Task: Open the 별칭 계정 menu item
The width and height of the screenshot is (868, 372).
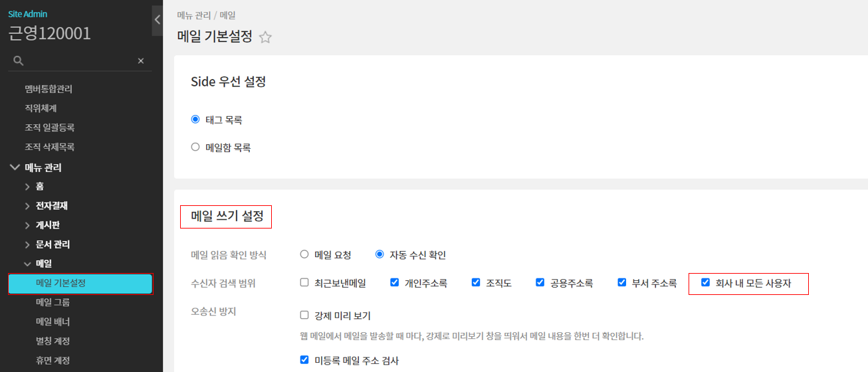Action: 53,341
